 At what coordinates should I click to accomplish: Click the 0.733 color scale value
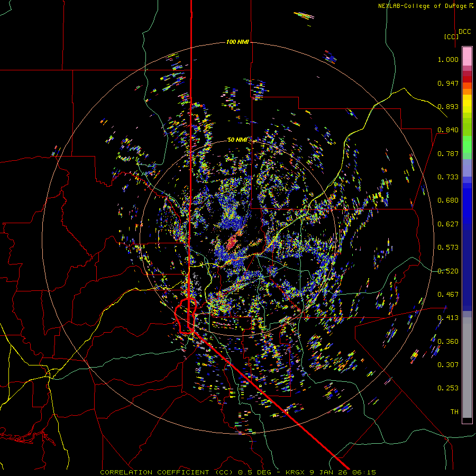[448, 177]
